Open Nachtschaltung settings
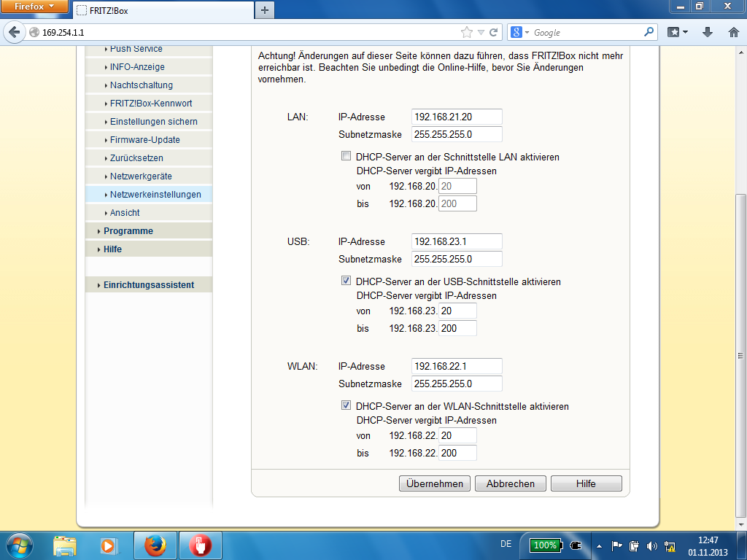This screenshot has height=560, width=747. click(x=149, y=85)
